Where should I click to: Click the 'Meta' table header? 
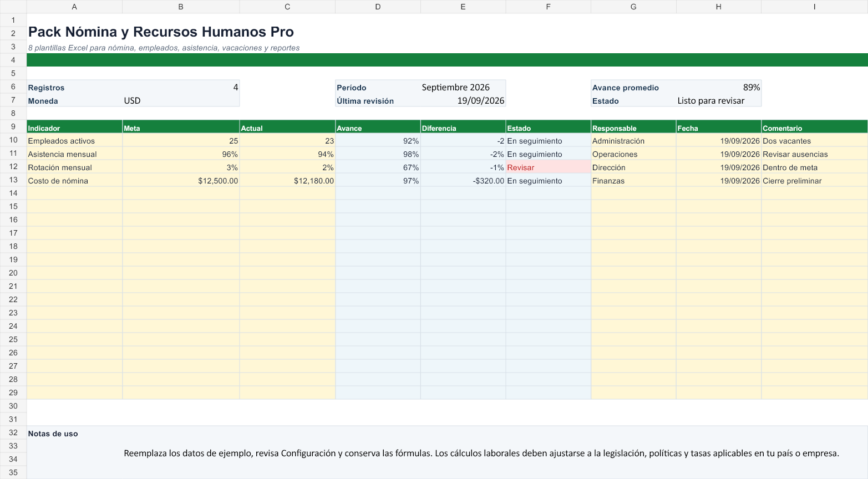point(181,127)
